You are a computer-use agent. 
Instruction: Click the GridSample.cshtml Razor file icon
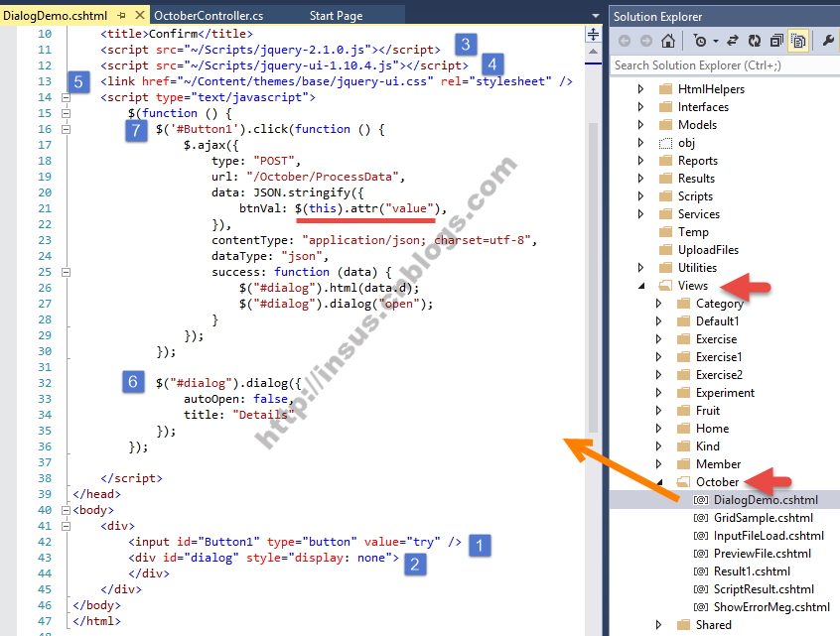click(701, 518)
